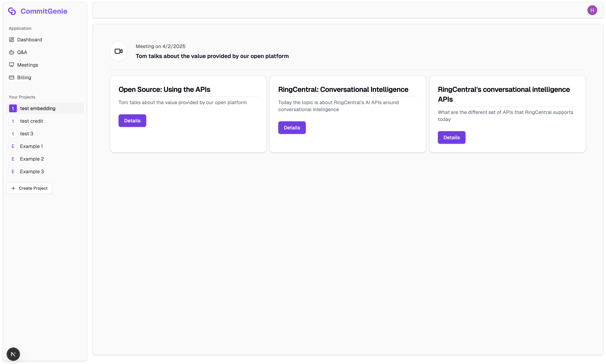
Task: Click the 'Your Projects' sidebar section label
Action: pos(22,97)
